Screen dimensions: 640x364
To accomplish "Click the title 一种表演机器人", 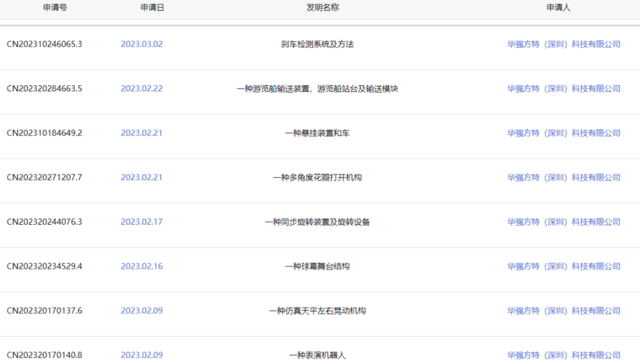I will pyautogui.click(x=317, y=355).
